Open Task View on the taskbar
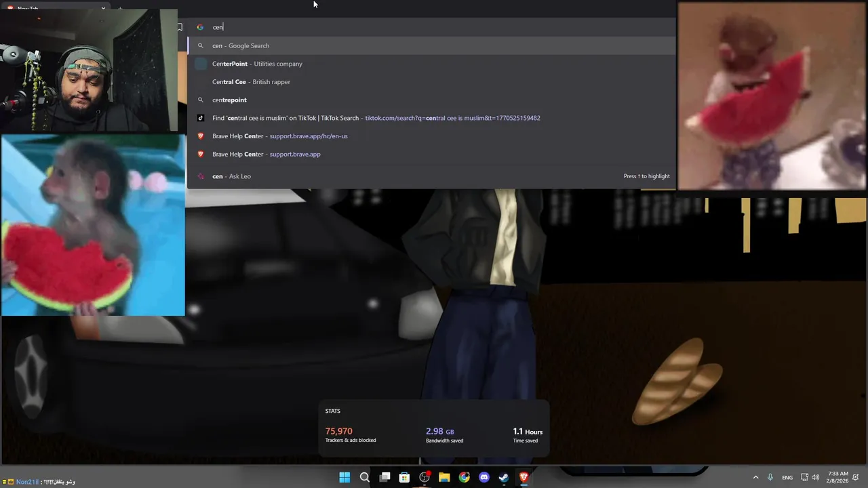Image resolution: width=868 pixels, height=488 pixels. click(384, 477)
